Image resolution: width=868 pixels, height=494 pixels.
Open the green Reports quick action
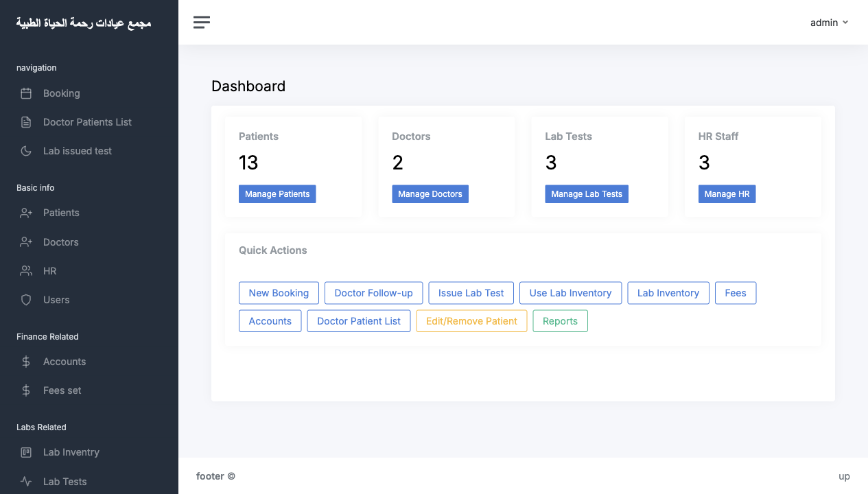pos(560,321)
